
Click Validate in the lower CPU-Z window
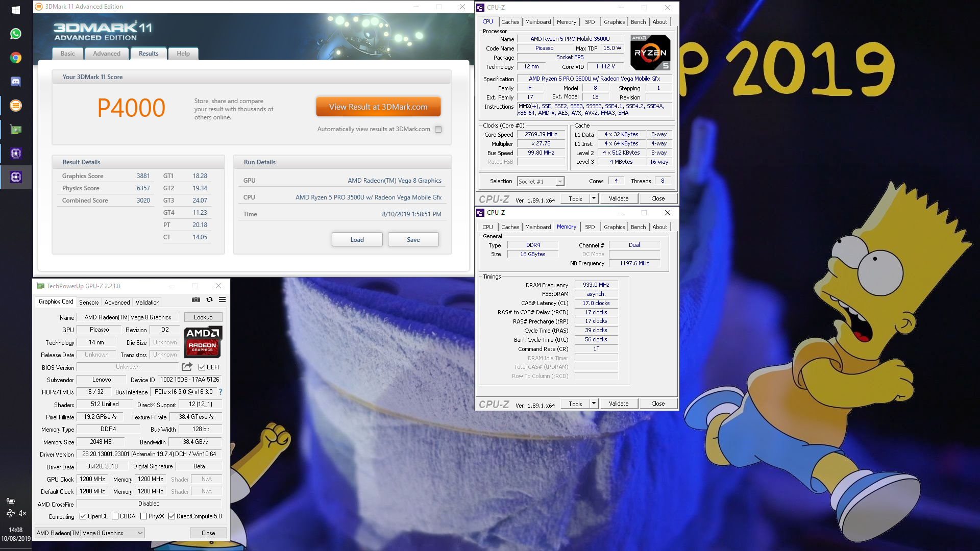click(x=619, y=404)
